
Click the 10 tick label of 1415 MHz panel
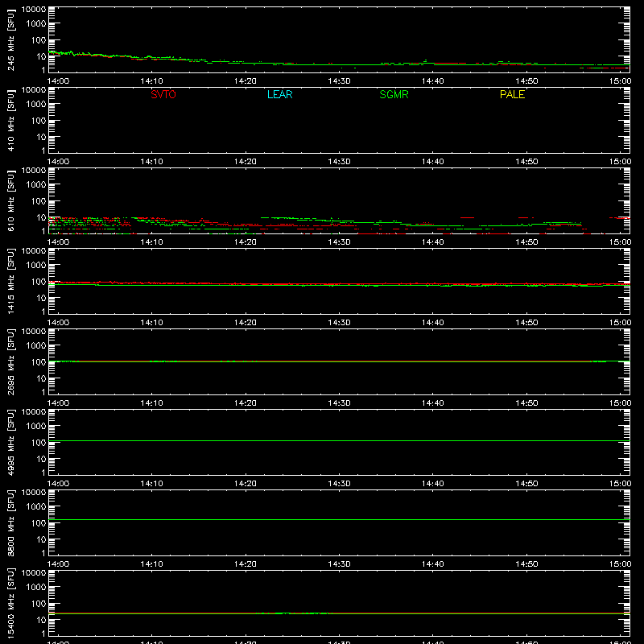click(41, 298)
